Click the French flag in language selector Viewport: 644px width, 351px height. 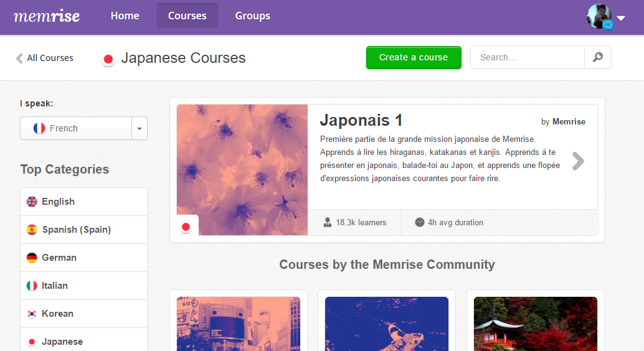39,128
